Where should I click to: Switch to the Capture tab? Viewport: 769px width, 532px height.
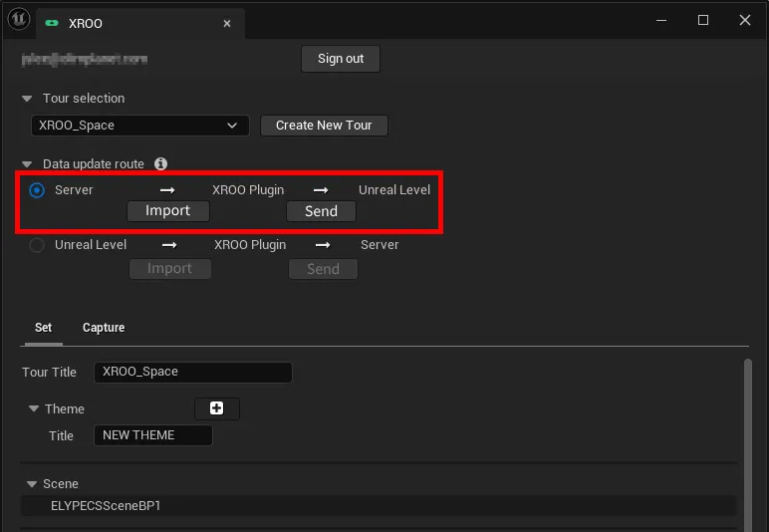click(x=104, y=328)
